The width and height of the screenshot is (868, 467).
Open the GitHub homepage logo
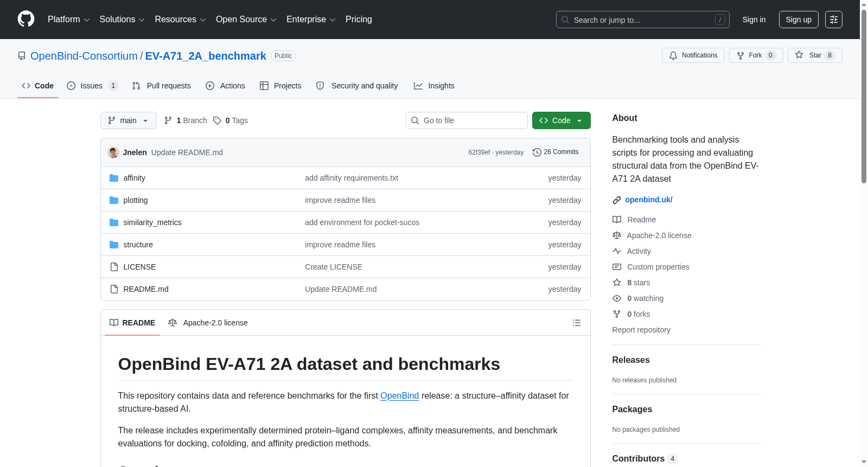[x=26, y=19]
